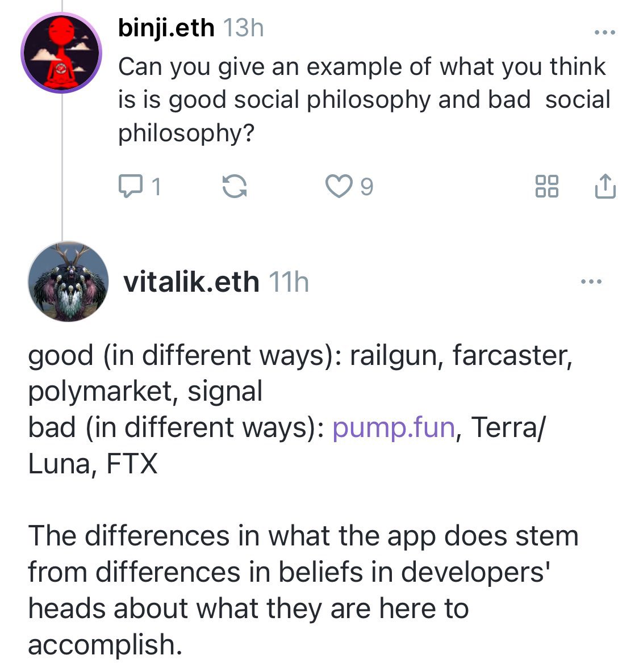
Task: Click the reply speech bubble icon
Action: (131, 186)
